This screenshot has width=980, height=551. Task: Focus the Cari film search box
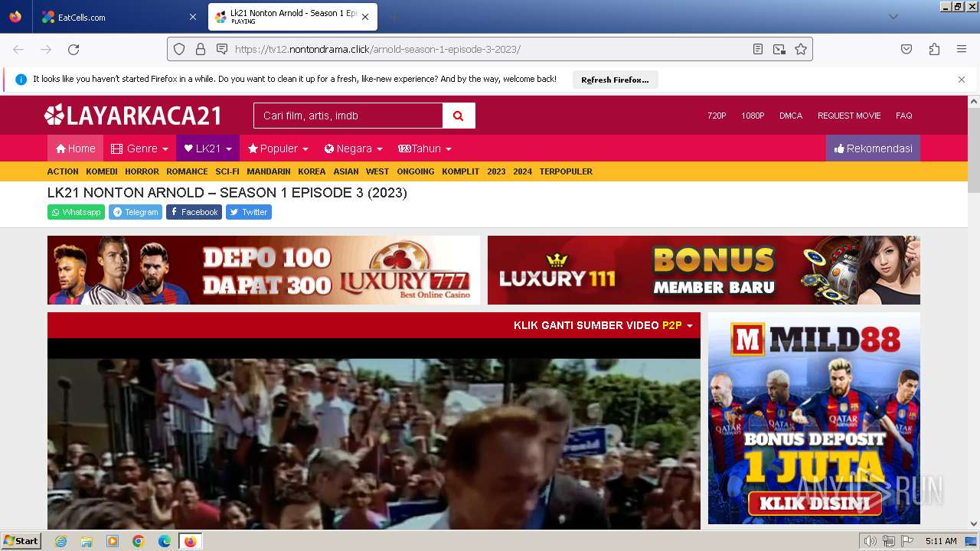pos(348,116)
